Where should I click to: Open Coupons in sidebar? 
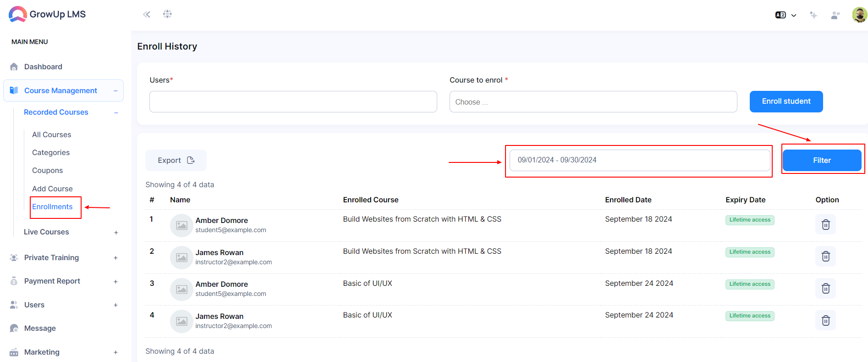click(x=48, y=170)
